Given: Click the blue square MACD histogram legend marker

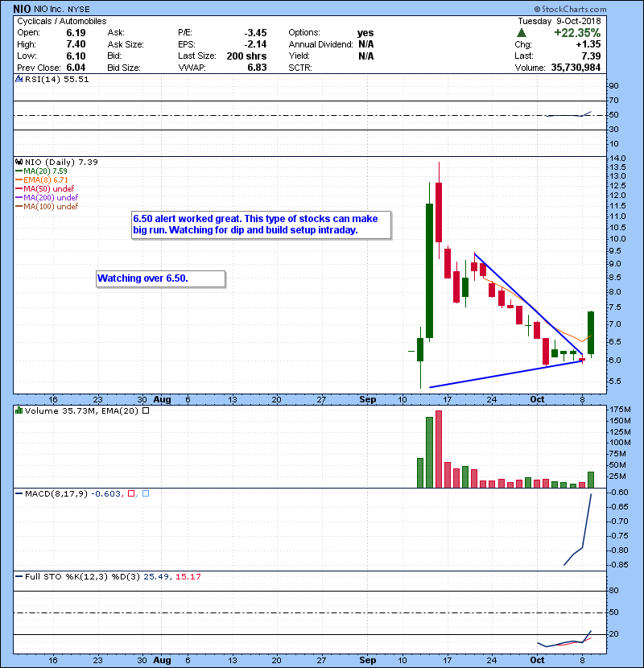Looking at the screenshot, I should click(146, 493).
